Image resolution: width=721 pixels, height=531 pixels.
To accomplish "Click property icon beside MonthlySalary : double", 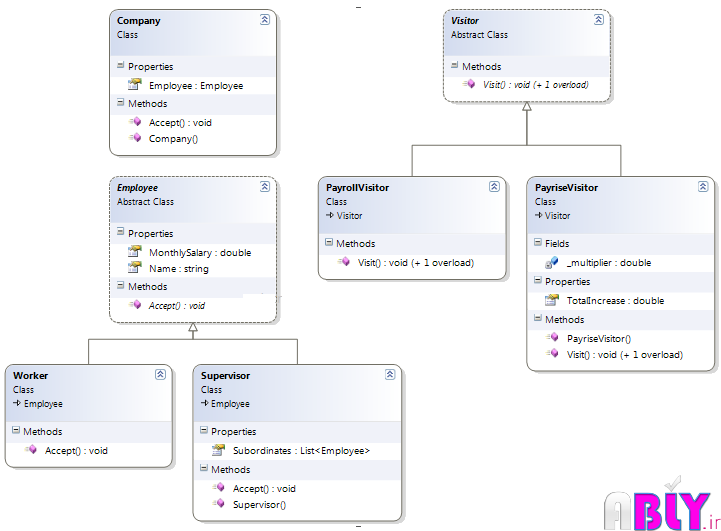I will [134, 251].
